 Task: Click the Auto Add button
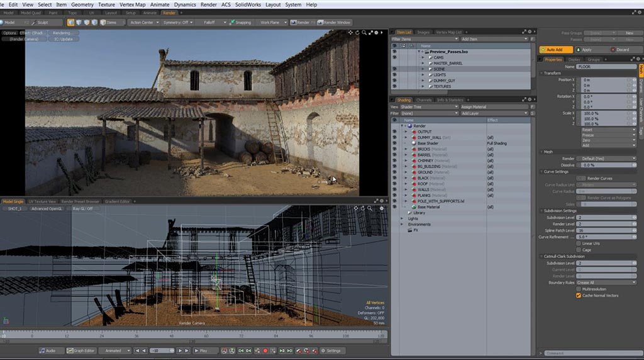(x=556, y=50)
